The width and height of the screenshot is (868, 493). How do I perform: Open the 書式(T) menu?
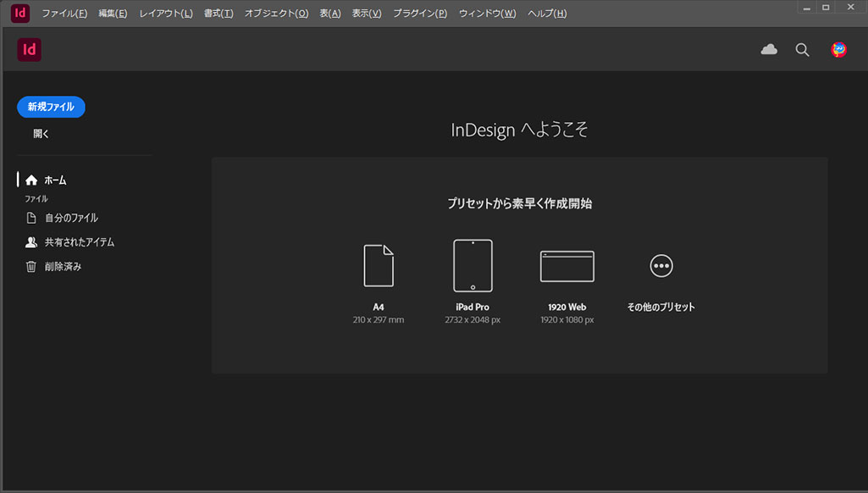click(218, 14)
